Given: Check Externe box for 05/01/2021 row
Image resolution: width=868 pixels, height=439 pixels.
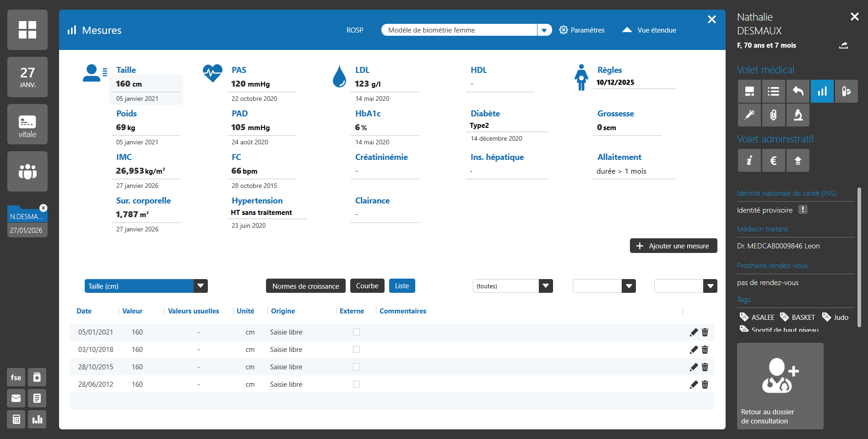Looking at the screenshot, I should click(356, 332).
